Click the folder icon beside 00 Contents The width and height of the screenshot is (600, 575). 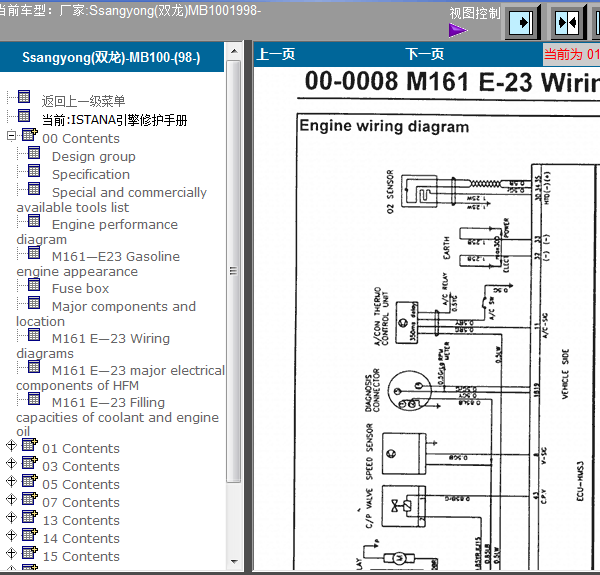(29, 134)
